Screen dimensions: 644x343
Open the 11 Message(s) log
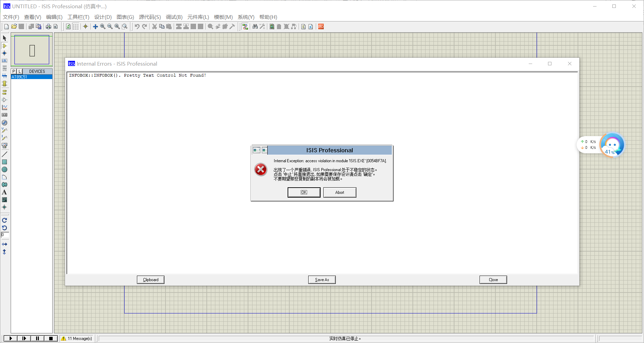77,339
